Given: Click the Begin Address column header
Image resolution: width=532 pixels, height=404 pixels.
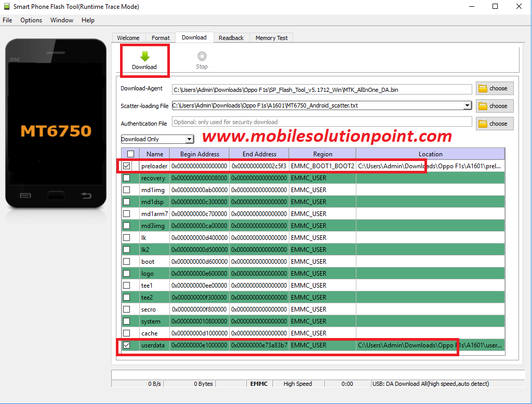Looking at the screenshot, I should coord(199,154).
